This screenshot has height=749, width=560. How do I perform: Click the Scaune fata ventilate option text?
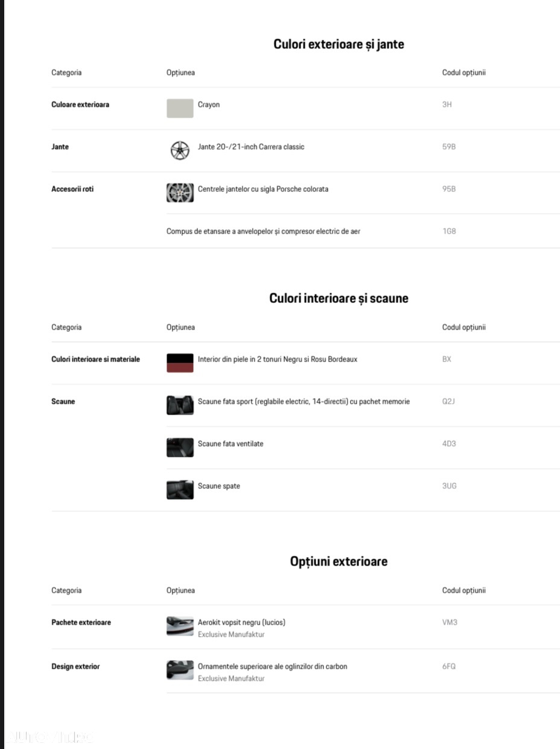coord(231,444)
